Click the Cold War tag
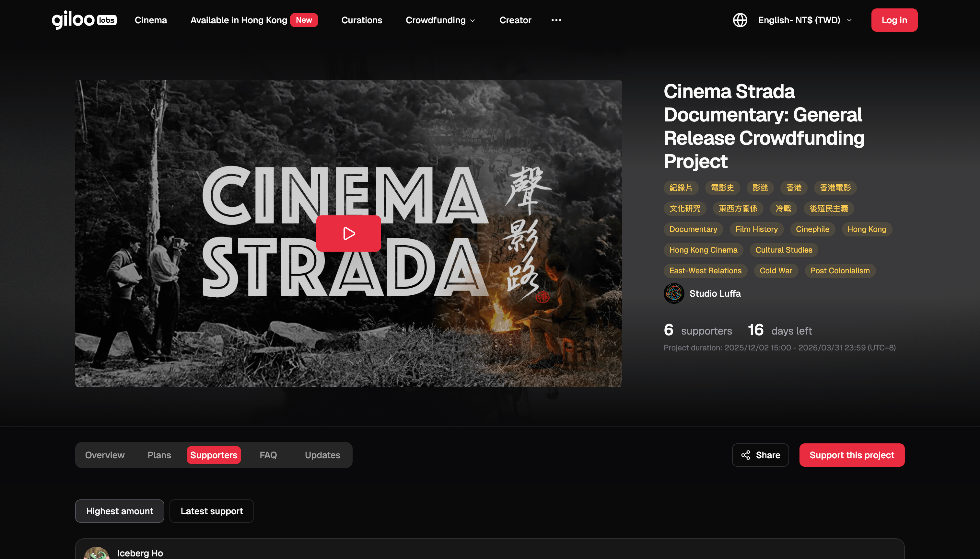980x559 pixels. 776,271
